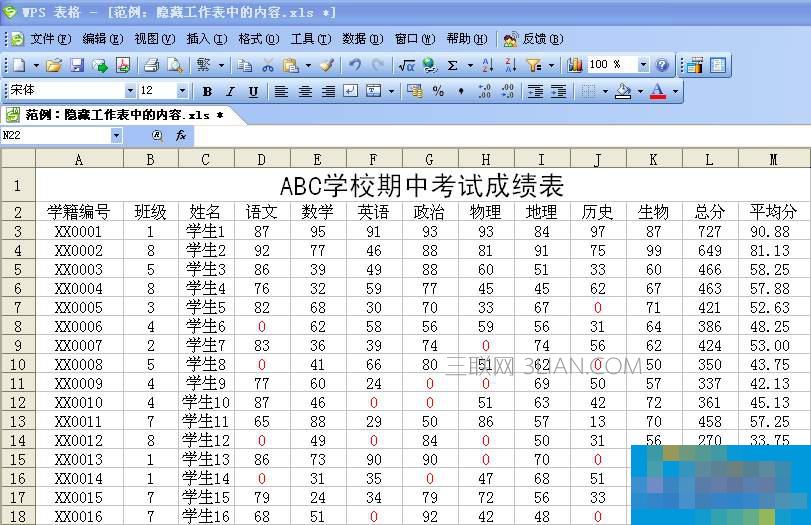The width and height of the screenshot is (811, 525).
Task: Toggle bold formatting
Action: pyautogui.click(x=207, y=91)
